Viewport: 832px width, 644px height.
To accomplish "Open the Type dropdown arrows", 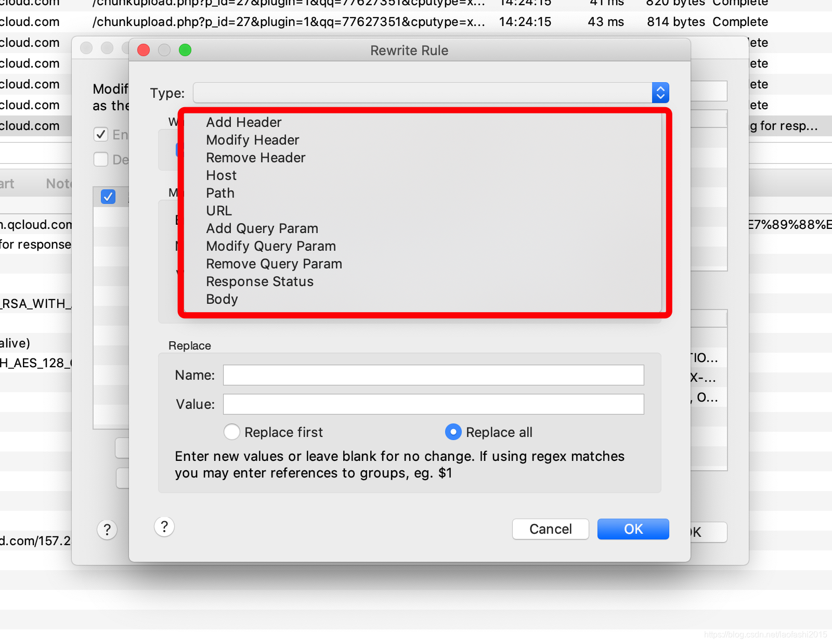I will (660, 93).
